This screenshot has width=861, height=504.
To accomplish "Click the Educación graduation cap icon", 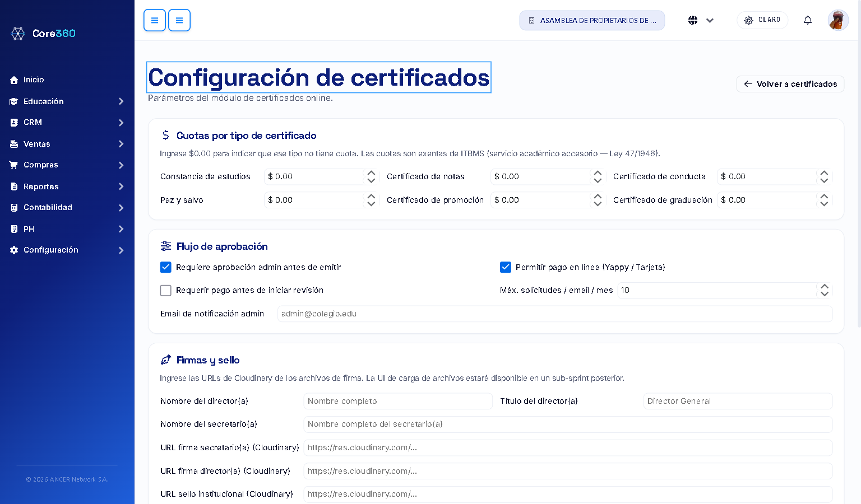I will click(x=14, y=101).
